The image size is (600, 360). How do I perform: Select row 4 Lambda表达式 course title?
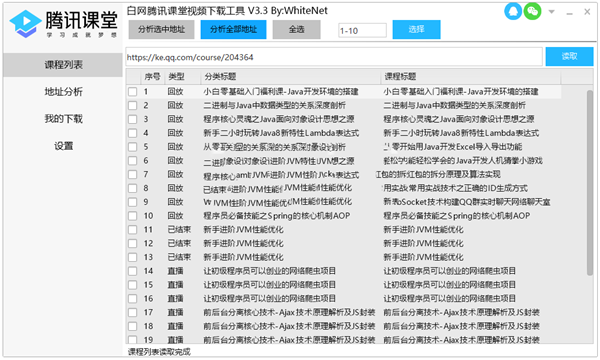point(461,133)
